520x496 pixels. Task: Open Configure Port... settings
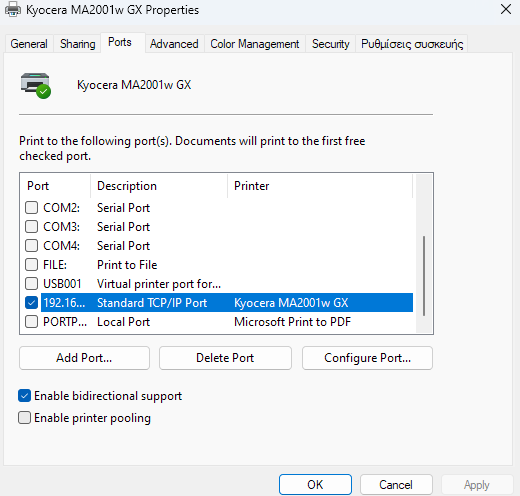point(367,358)
